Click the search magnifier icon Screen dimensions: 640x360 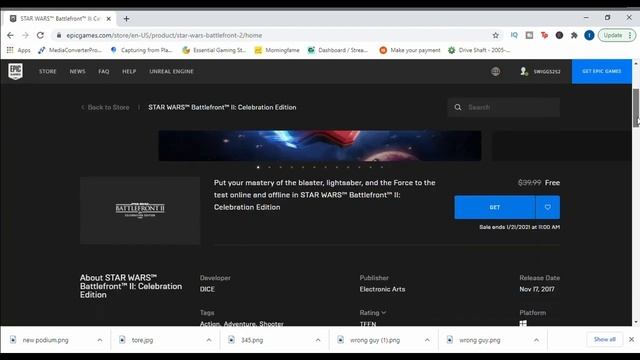458,107
